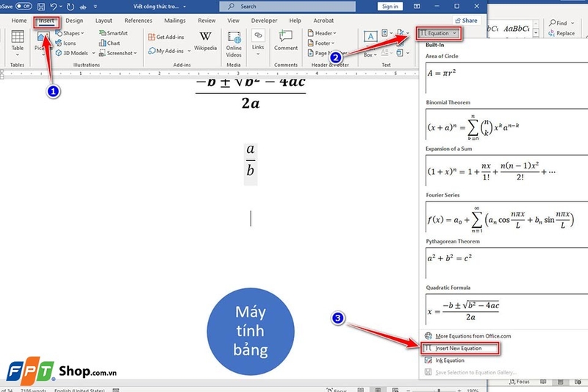The height and width of the screenshot is (392, 588).
Task: Open the Footer dropdown
Action: (321, 43)
